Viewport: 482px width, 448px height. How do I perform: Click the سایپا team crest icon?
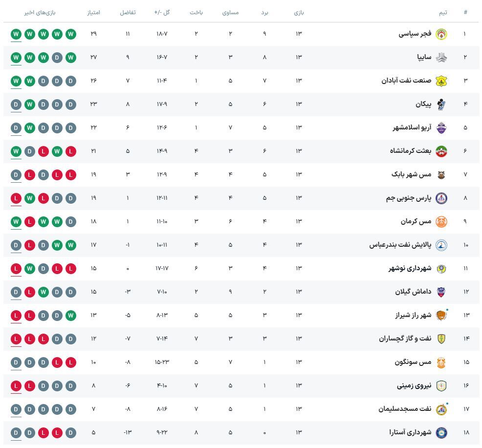pyautogui.click(x=441, y=57)
